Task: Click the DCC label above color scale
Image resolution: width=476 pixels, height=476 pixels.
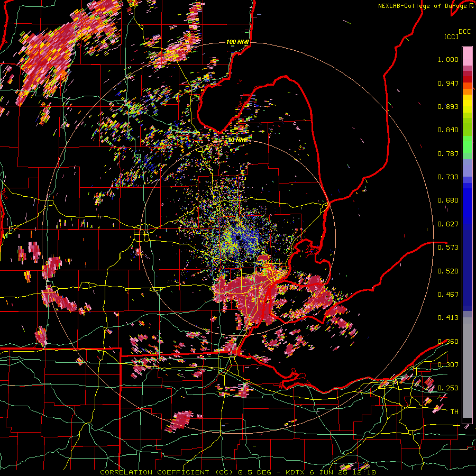Action: (464, 32)
